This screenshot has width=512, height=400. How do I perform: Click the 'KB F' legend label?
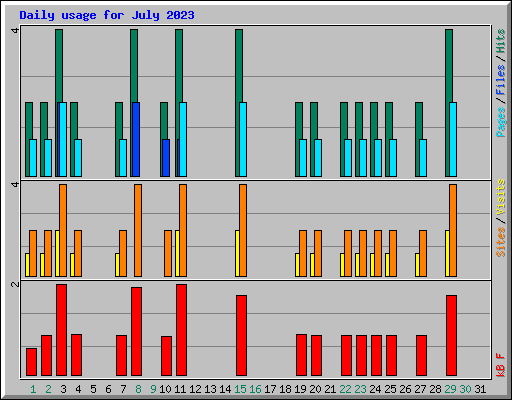pos(501,365)
